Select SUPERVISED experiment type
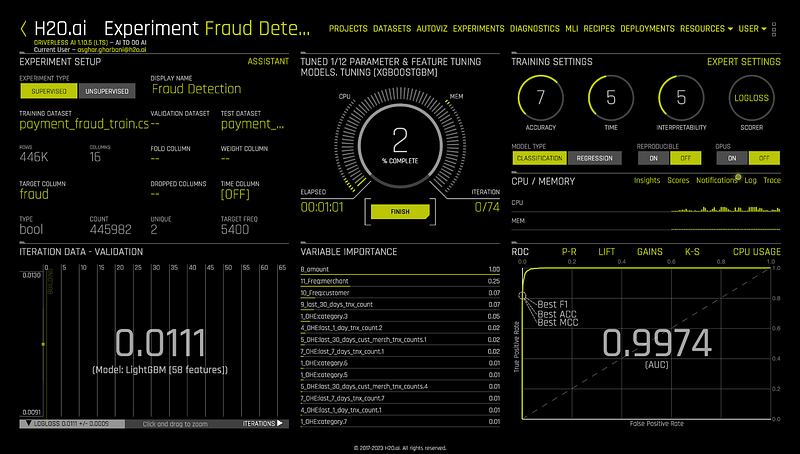 (x=49, y=91)
